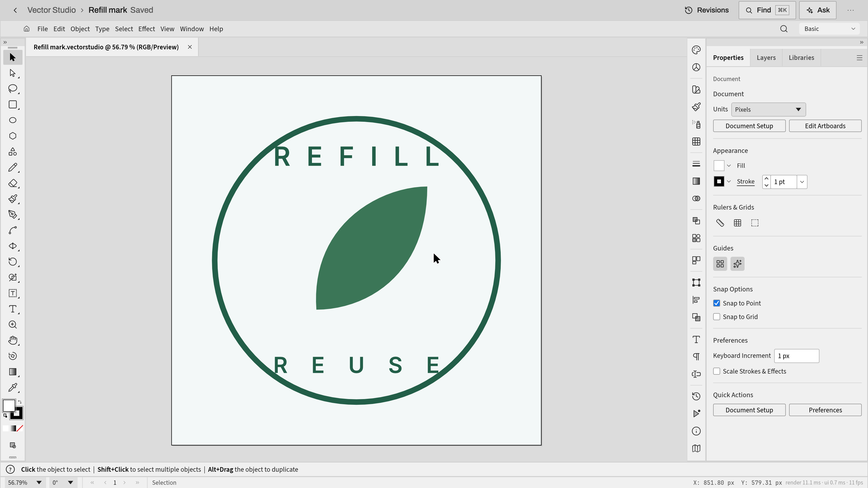Viewport: 868px width, 488px height.
Task: Increase stroke weight with up stepper
Action: pos(766,178)
